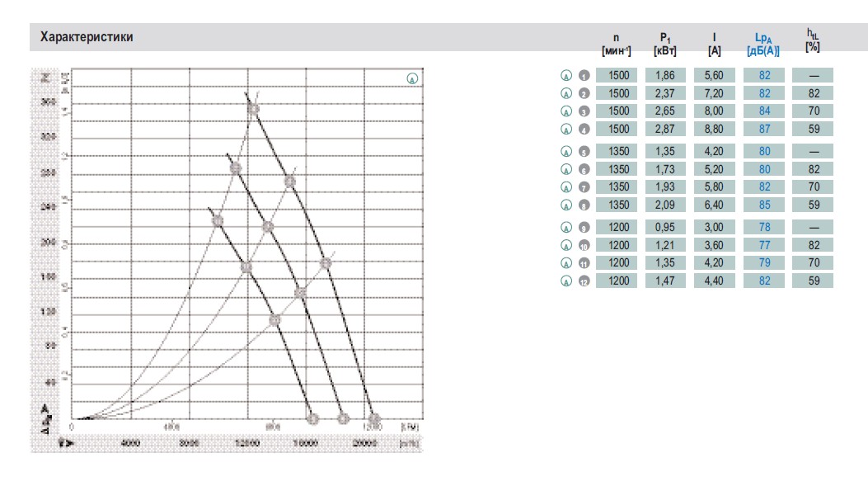Click the blue 78 noise level value

(764, 227)
